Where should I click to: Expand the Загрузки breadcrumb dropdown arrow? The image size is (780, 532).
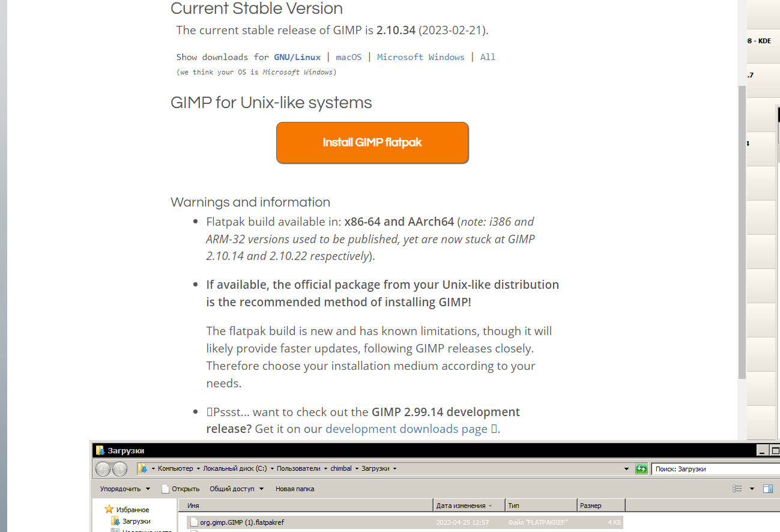point(395,468)
